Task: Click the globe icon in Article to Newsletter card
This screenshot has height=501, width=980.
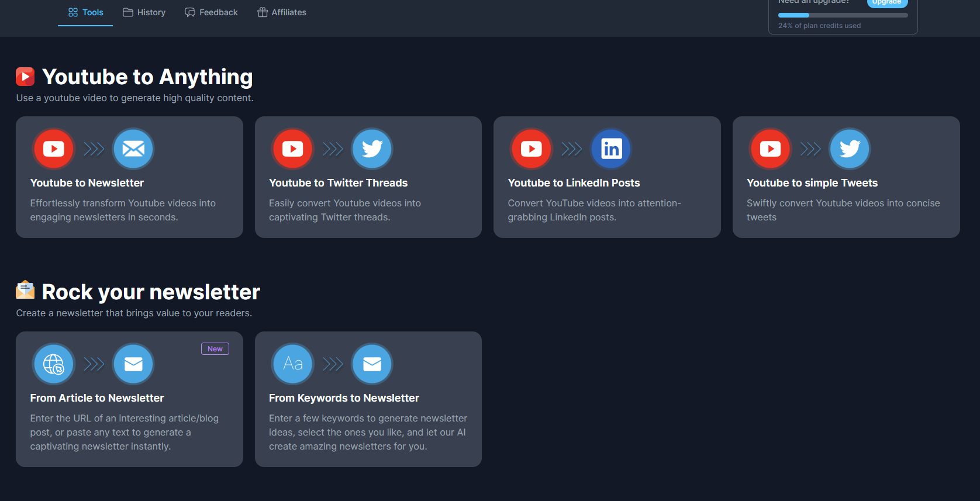Action: click(x=54, y=364)
